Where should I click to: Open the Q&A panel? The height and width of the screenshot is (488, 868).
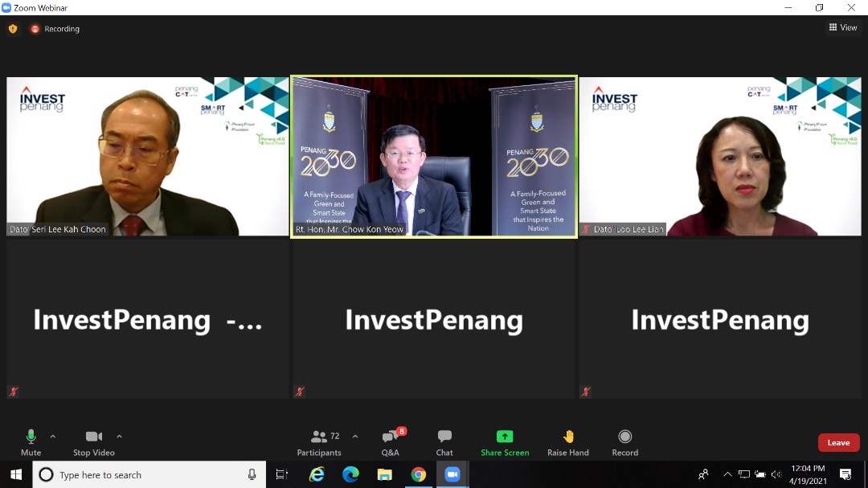point(391,443)
